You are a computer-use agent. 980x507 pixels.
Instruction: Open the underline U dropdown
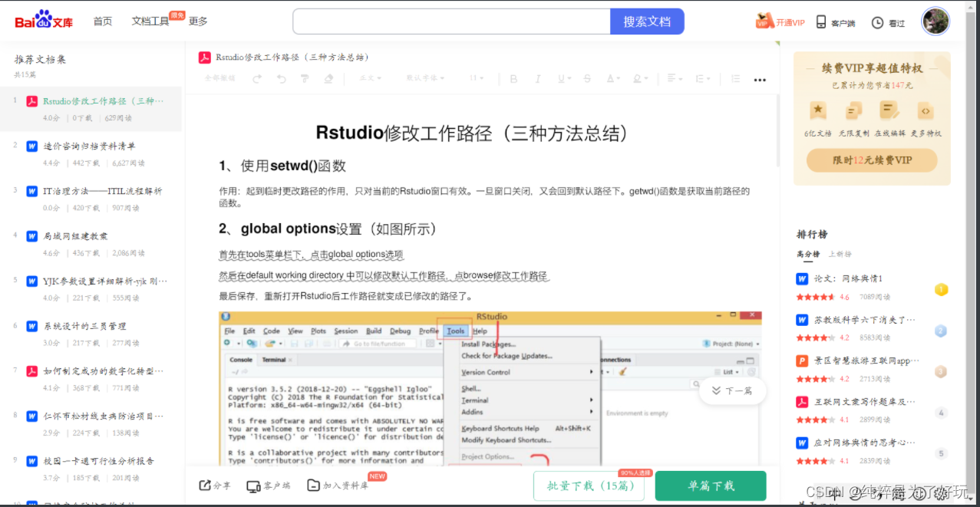coord(564,79)
